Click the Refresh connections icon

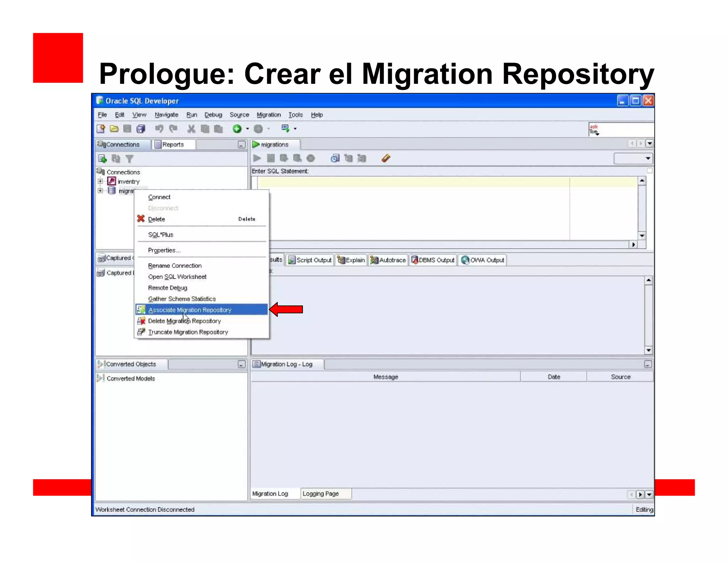(116, 158)
